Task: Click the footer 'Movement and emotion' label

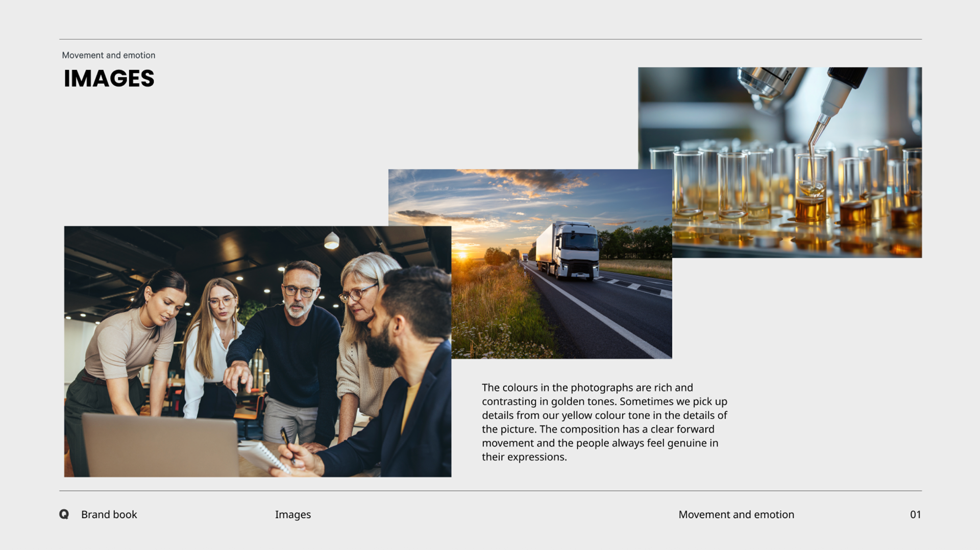Action: [736, 514]
